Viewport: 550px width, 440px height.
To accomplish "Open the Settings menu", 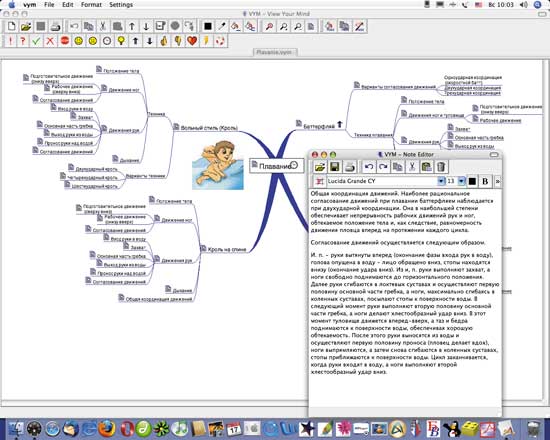I will click(x=121, y=5).
